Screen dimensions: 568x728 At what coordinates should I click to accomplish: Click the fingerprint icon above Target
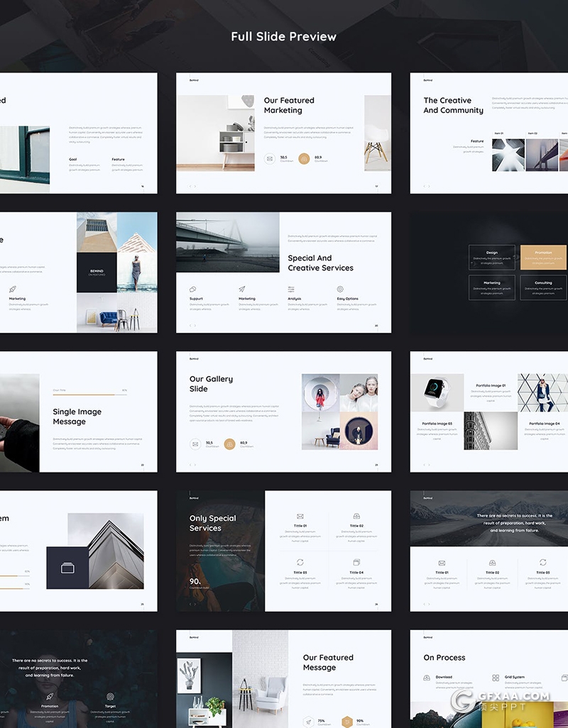pyautogui.click(x=110, y=697)
